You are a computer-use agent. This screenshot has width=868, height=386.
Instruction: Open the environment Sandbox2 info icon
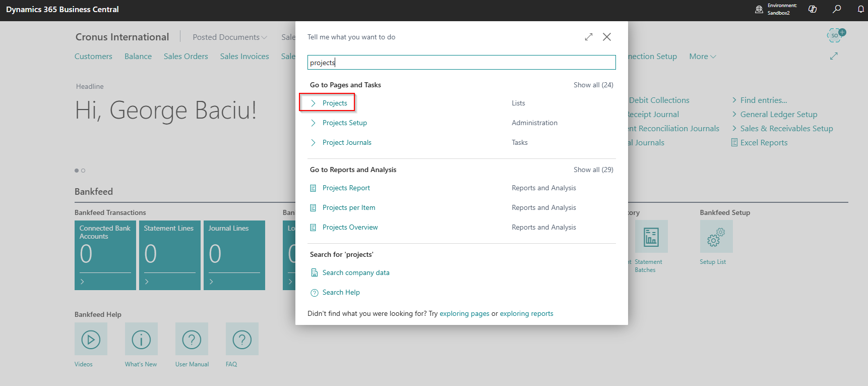(759, 9)
